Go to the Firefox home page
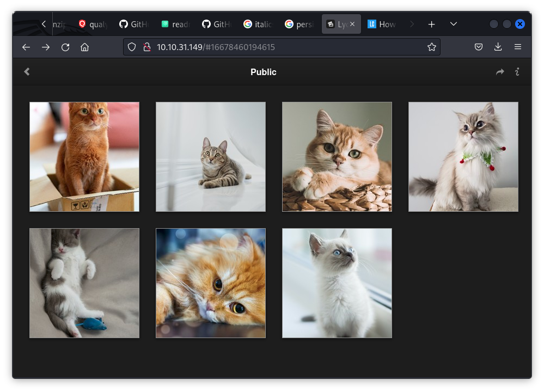This screenshot has height=392, width=544. coord(85,47)
